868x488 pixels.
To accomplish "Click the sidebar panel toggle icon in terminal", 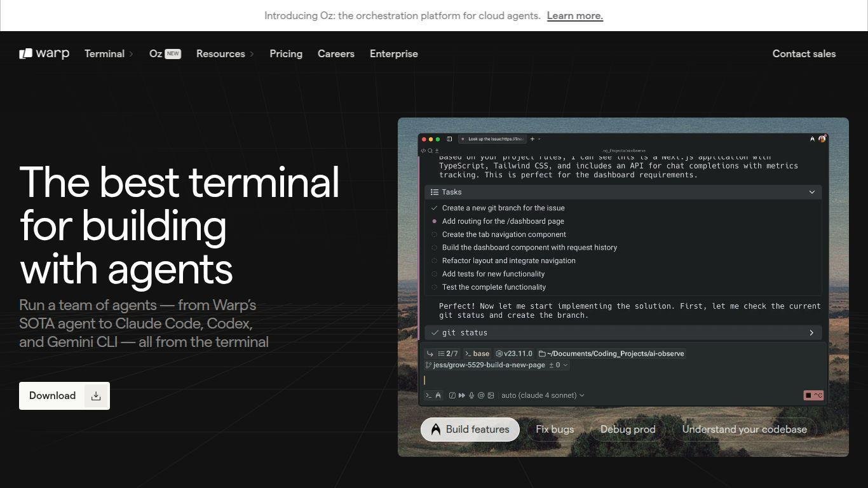I will pyautogui.click(x=449, y=139).
